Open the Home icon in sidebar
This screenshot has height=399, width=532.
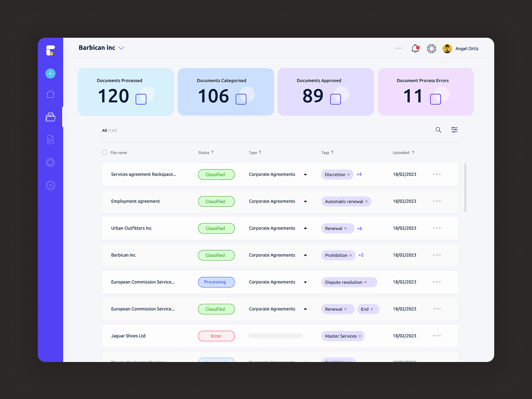coord(50,94)
